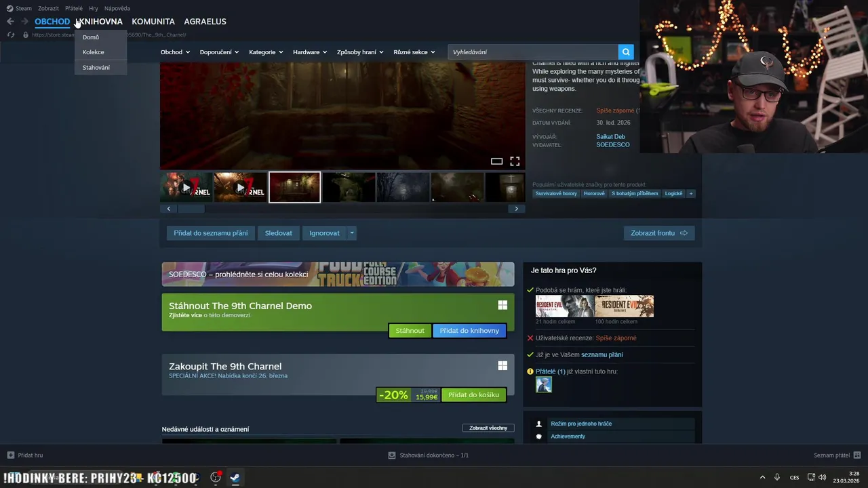Show hidden tray icons chevron
Screen dimensions: 868x488
762,477
